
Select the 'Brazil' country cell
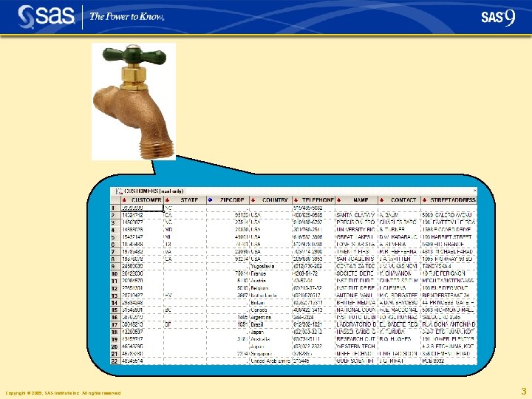pos(270,324)
